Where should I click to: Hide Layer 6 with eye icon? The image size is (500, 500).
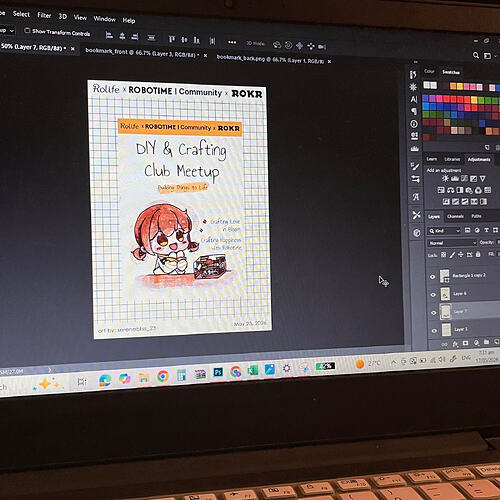click(433, 295)
